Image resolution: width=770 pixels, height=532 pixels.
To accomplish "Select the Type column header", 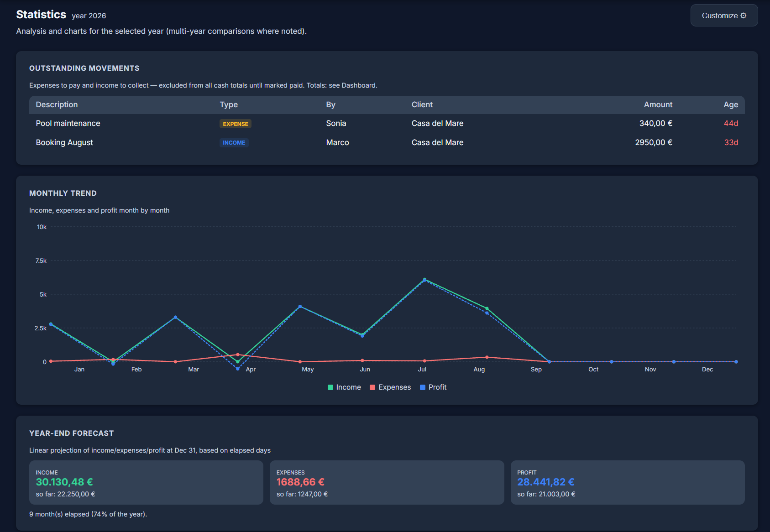I will point(229,104).
